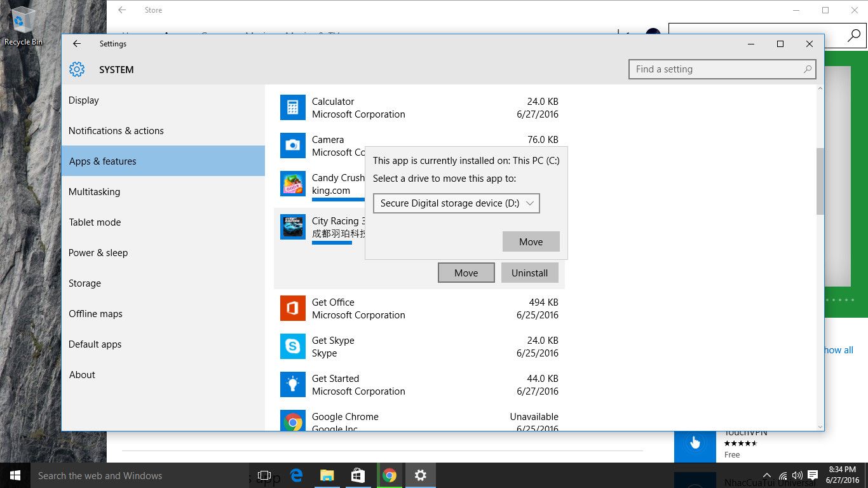Click the taskbar clock showing 8:34 PM
The width and height of the screenshot is (868, 488).
pos(843,475)
